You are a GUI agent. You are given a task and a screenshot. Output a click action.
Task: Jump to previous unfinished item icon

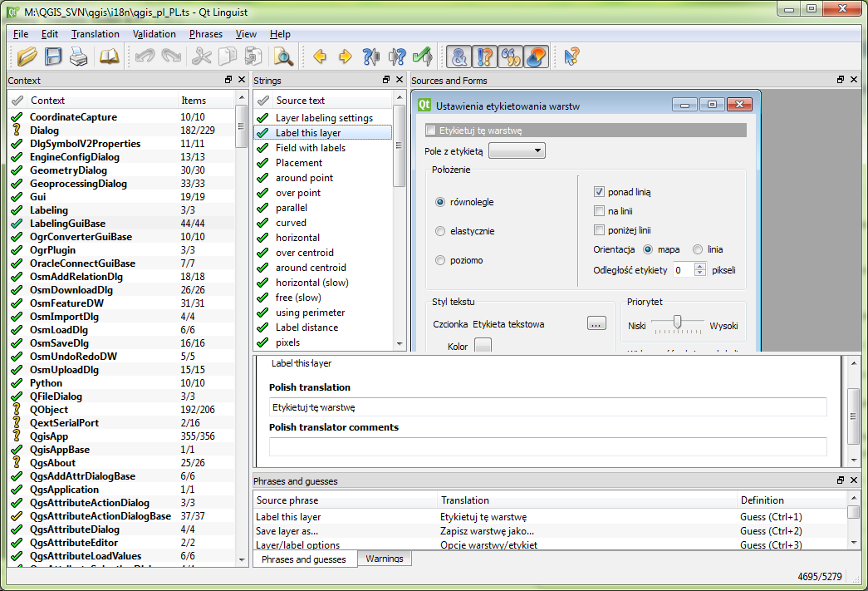tap(371, 57)
